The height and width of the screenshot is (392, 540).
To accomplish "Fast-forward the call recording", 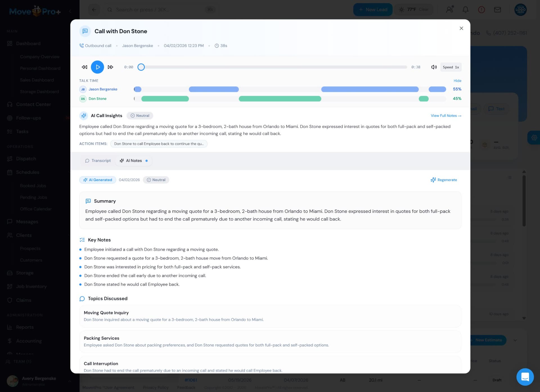I will click(x=111, y=67).
